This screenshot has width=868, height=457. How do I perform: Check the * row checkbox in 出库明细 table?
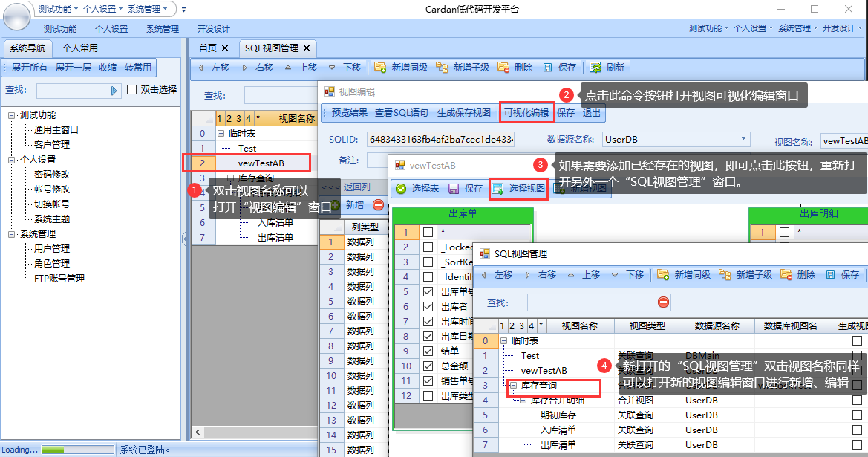(784, 232)
